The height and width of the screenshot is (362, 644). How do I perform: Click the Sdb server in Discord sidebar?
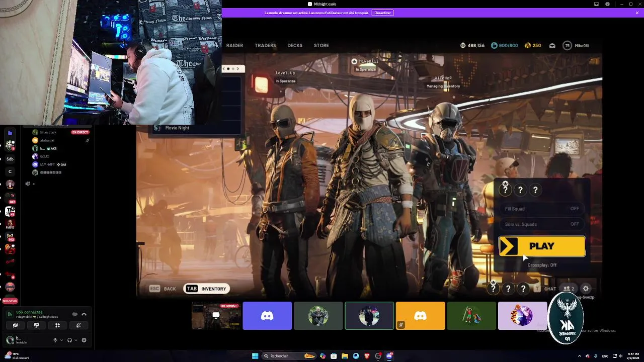click(x=10, y=159)
